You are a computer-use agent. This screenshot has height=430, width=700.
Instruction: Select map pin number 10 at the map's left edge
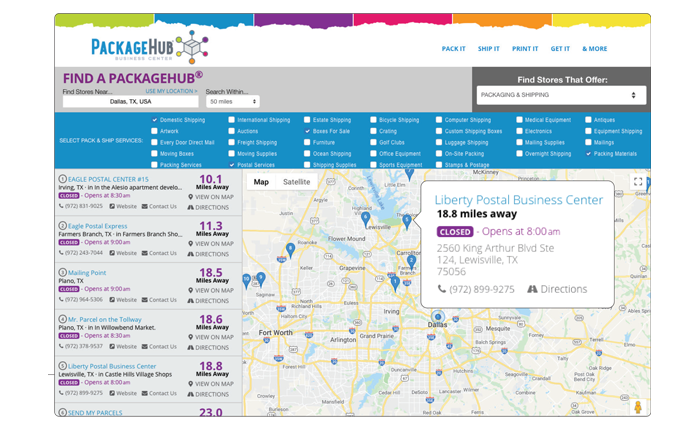(246, 281)
